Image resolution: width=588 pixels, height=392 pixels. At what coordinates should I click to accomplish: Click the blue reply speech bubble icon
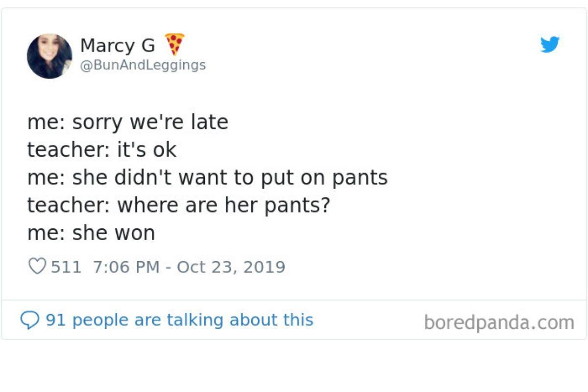29,320
